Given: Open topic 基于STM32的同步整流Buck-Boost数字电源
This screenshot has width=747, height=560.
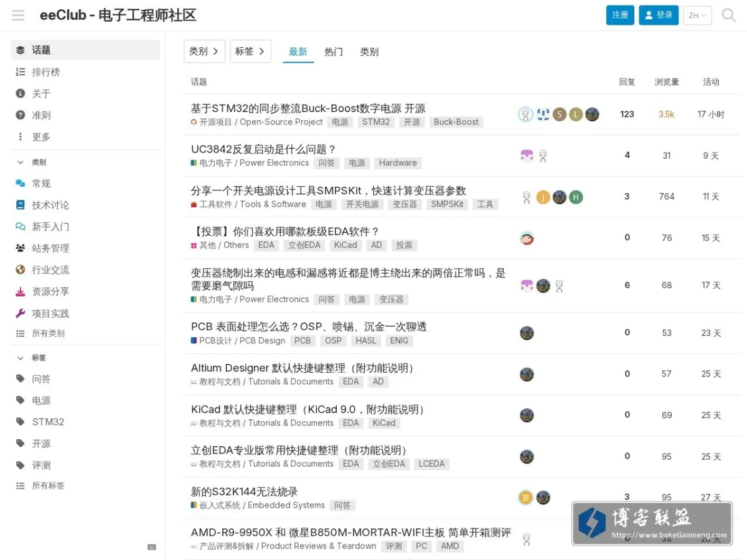Looking at the screenshot, I should (x=308, y=108).
